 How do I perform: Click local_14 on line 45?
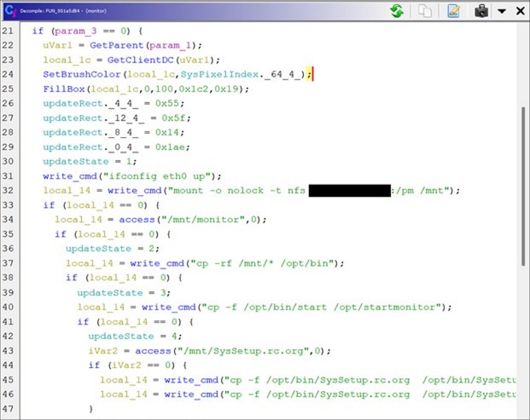click(x=124, y=380)
